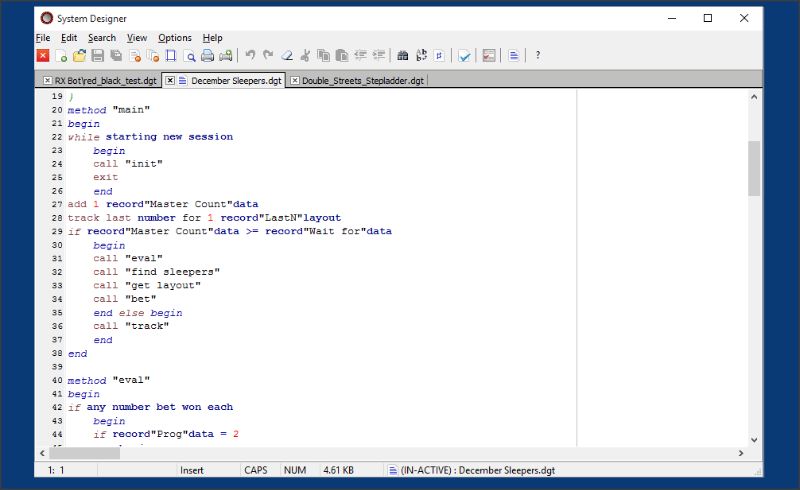Switch to the RX Bot\red_black_test.dgt tab
Image resolution: width=800 pixels, height=490 pixels.
(105, 80)
